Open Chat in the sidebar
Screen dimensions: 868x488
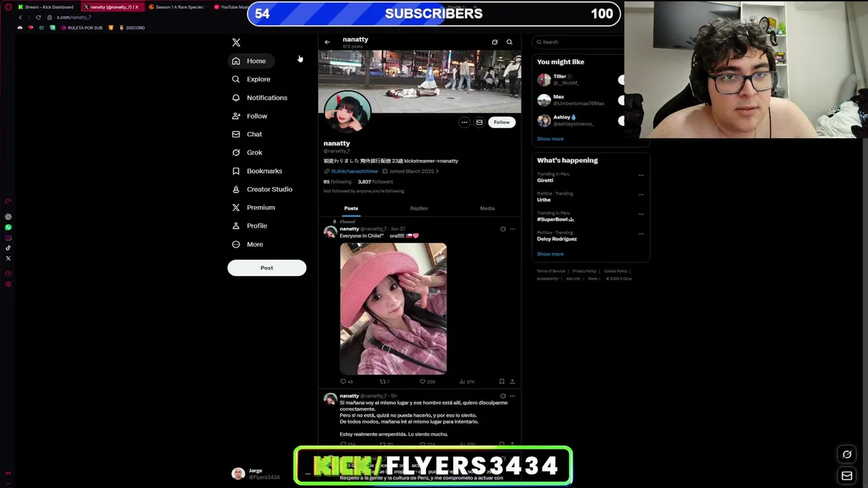point(247,134)
